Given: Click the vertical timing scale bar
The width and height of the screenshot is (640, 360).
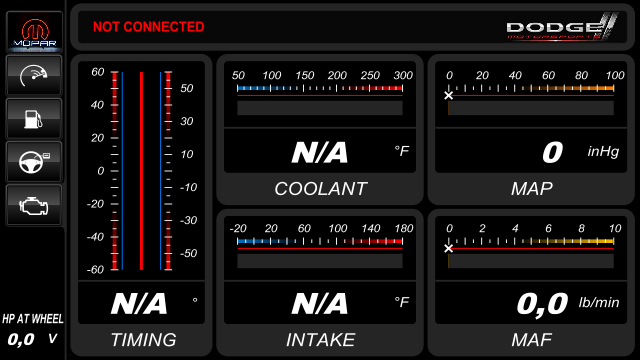Looking at the screenshot, I should [x=141, y=171].
